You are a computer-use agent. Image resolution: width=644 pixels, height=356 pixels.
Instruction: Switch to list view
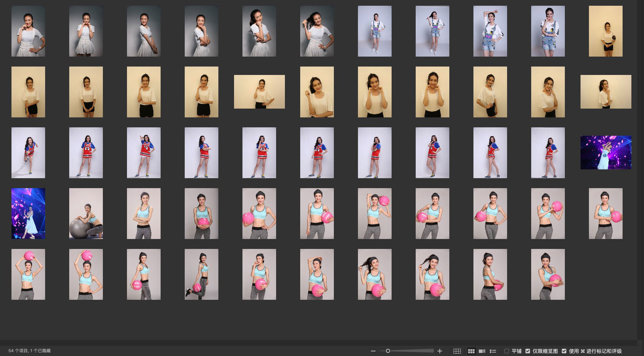tap(493, 351)
